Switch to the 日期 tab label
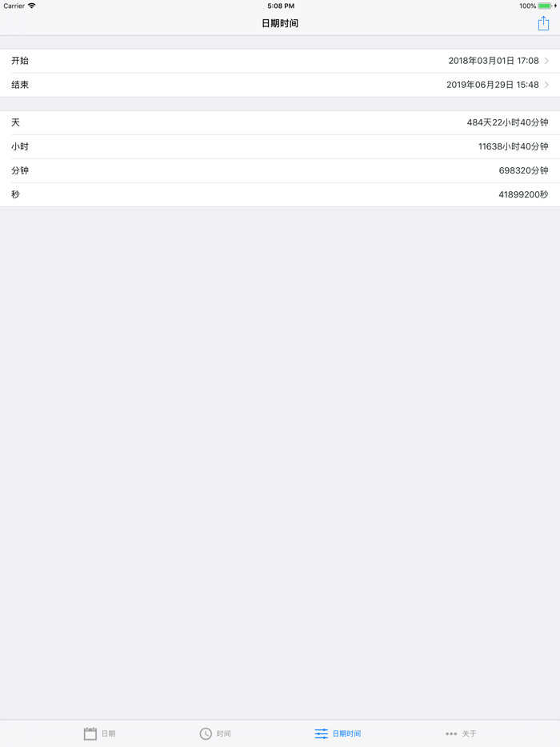This screenshot has height=747, width=560. point(108,733)
